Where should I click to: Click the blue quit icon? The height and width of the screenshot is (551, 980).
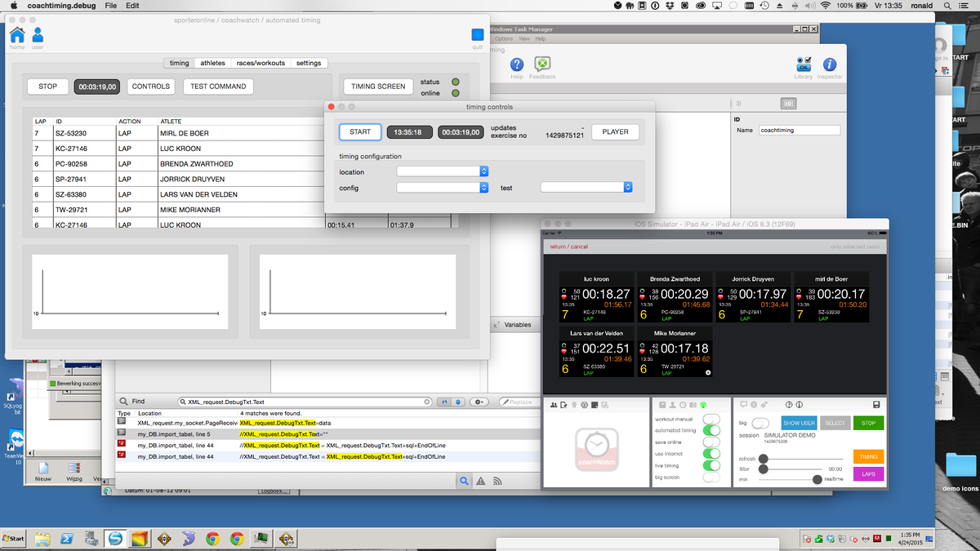pyautogui.click(x=478, y=35)
